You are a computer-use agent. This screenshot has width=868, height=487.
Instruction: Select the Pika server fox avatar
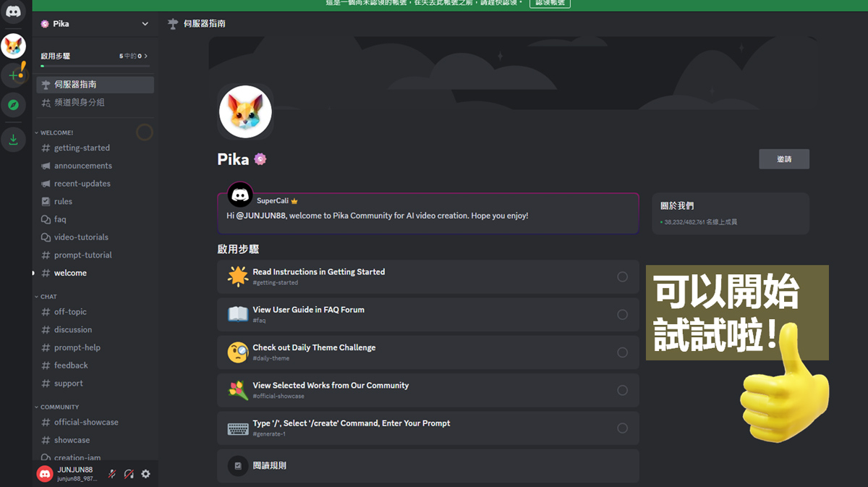[x=13, y=46]
